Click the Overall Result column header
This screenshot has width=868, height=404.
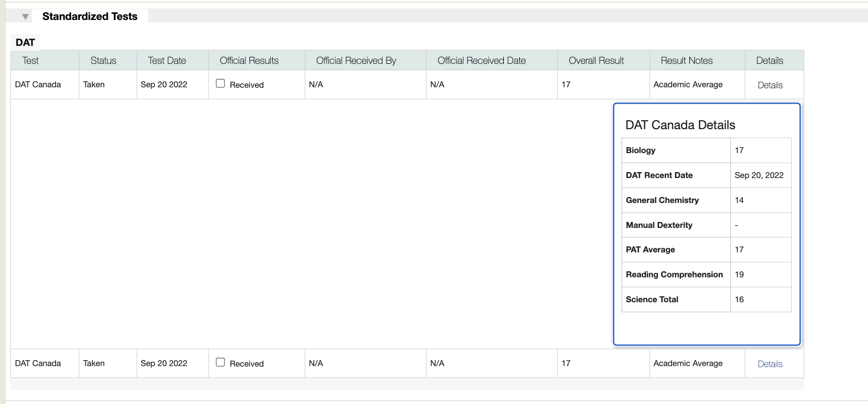[x=596, y=60]
